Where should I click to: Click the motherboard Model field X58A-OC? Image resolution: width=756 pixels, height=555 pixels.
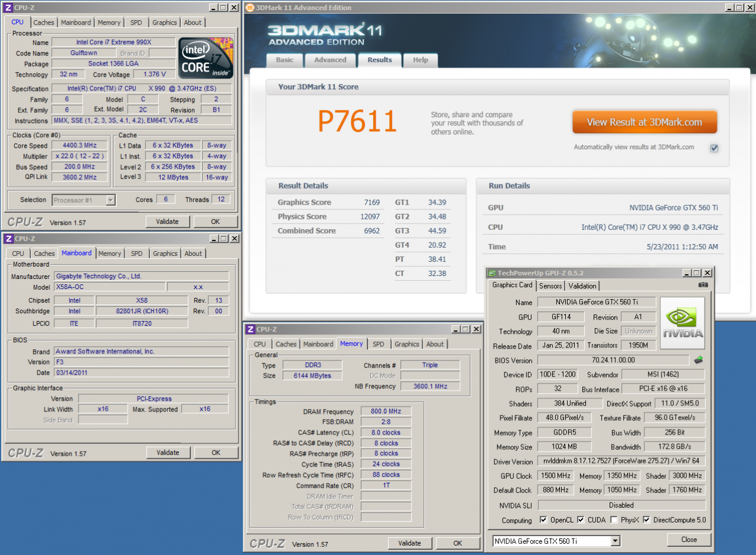109,287
